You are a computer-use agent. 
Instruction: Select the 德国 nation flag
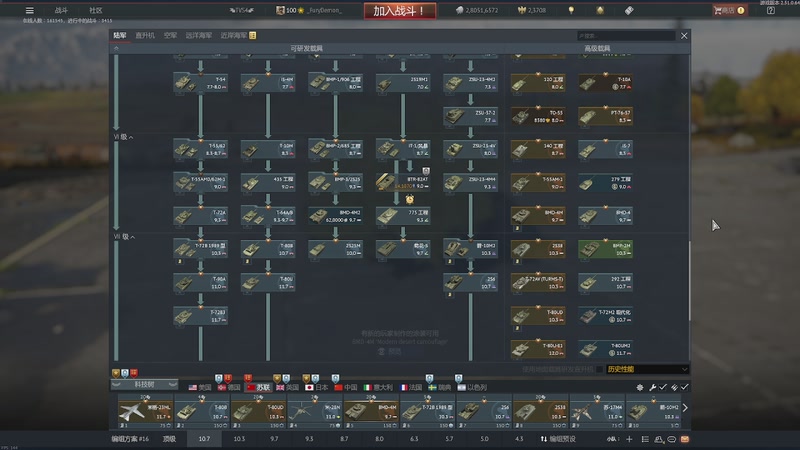pos(229,388)
